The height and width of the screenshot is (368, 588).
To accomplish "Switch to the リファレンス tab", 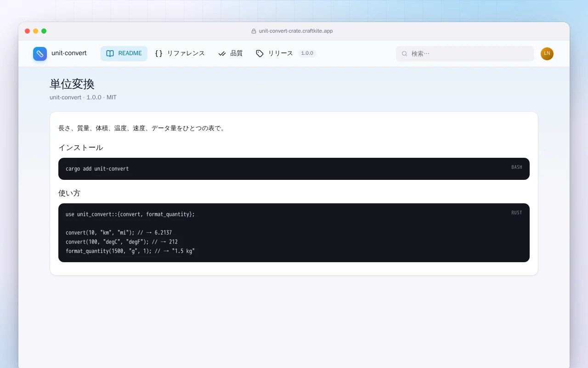I will tap(180, 53).
